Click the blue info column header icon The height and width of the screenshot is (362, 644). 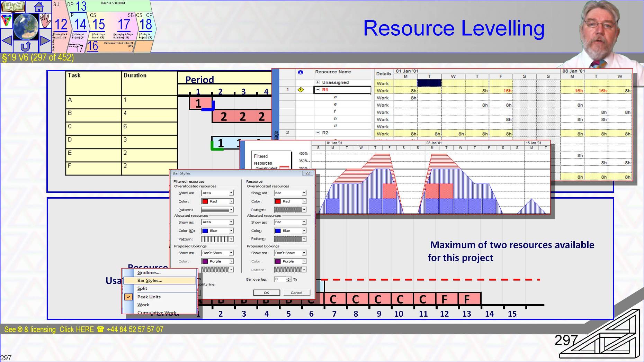point(301,72)
